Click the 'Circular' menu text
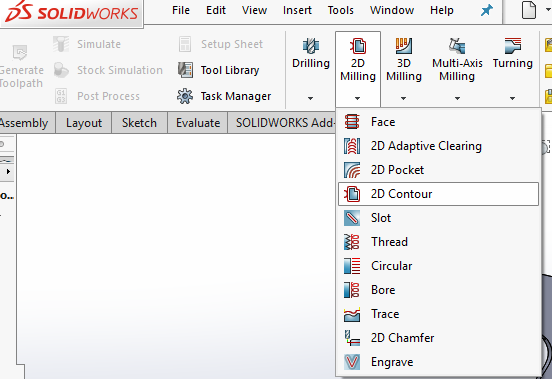The height and width of the screenshot is (379, 552). pyautogui.click(x=391, y=266)
